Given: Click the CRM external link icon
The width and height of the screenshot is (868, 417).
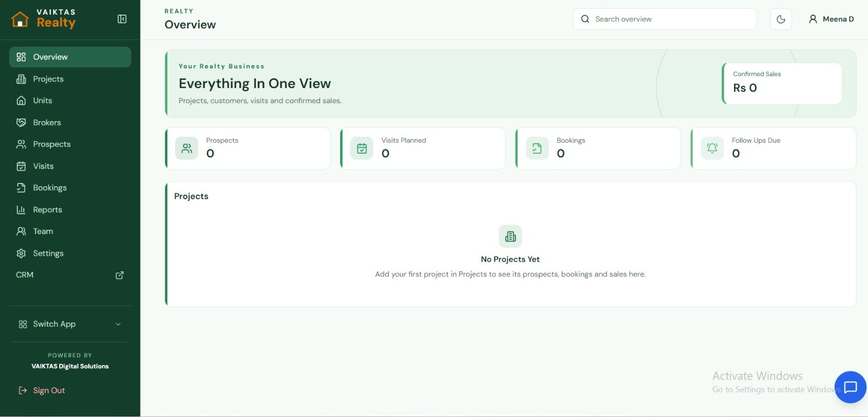Looking at the screenshot, I should [120, 275].
